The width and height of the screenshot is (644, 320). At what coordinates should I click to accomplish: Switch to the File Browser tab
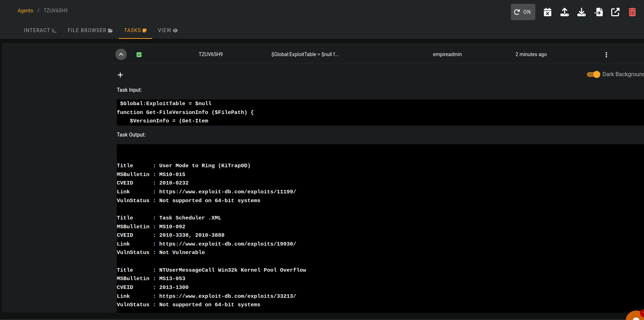coord(90,30)
